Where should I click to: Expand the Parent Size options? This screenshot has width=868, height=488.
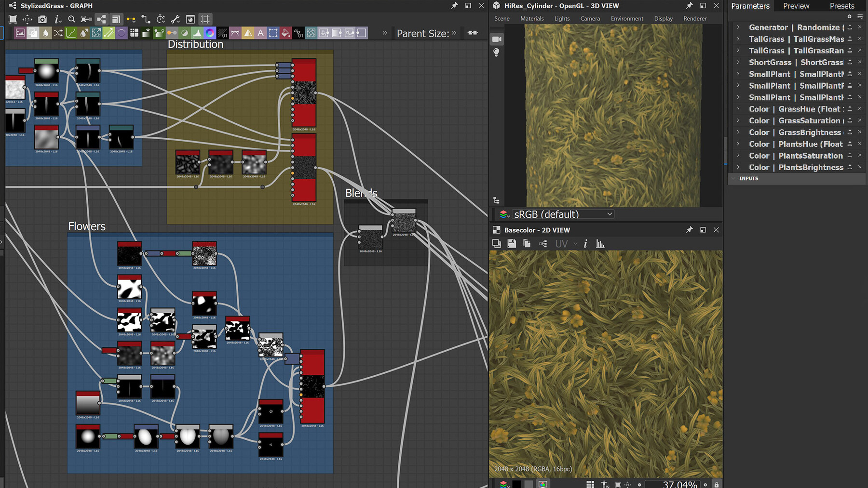(x=452, y=33)
